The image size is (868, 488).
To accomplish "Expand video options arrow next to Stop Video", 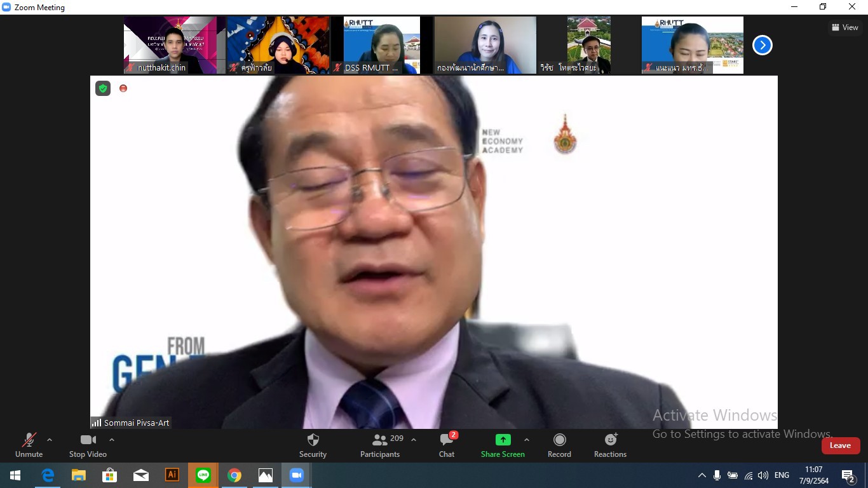I will (x=112, y=440).
